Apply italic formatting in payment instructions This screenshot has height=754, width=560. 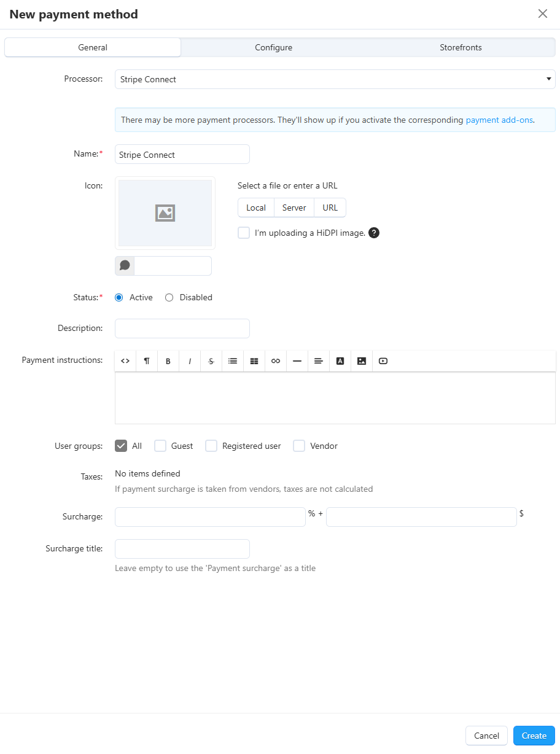[190, 361]
